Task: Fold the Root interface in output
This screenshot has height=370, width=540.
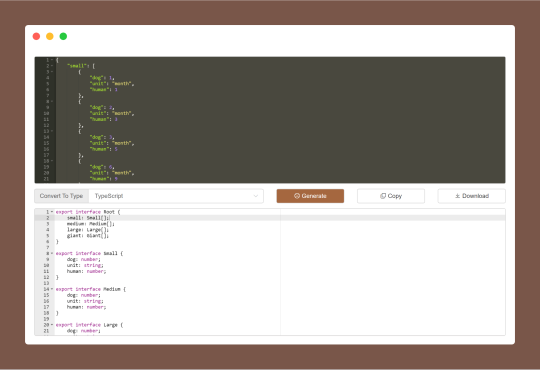Action: pos(52,212)
